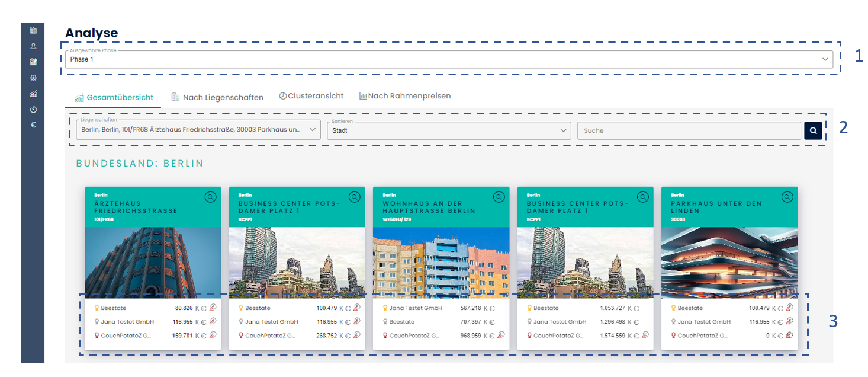Open the Liegenschaften selection dropdown
The width and height of the screenshot is (868, 377).
(198, 130)
